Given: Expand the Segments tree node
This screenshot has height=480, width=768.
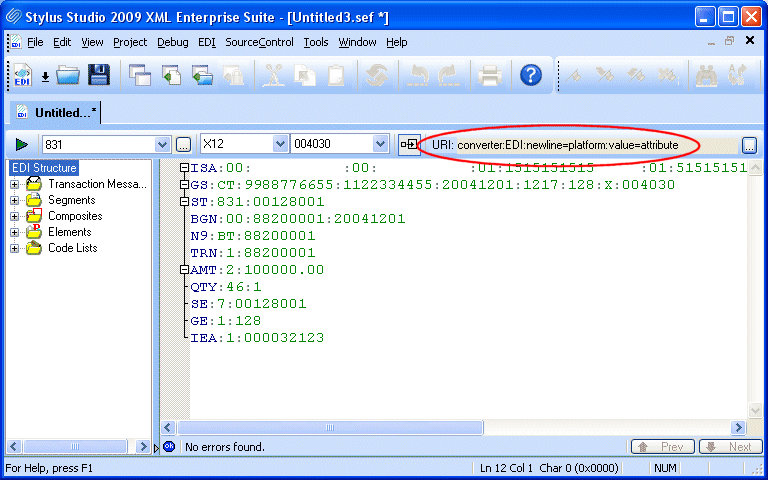Looking at the screenshot, I should 14,200.
